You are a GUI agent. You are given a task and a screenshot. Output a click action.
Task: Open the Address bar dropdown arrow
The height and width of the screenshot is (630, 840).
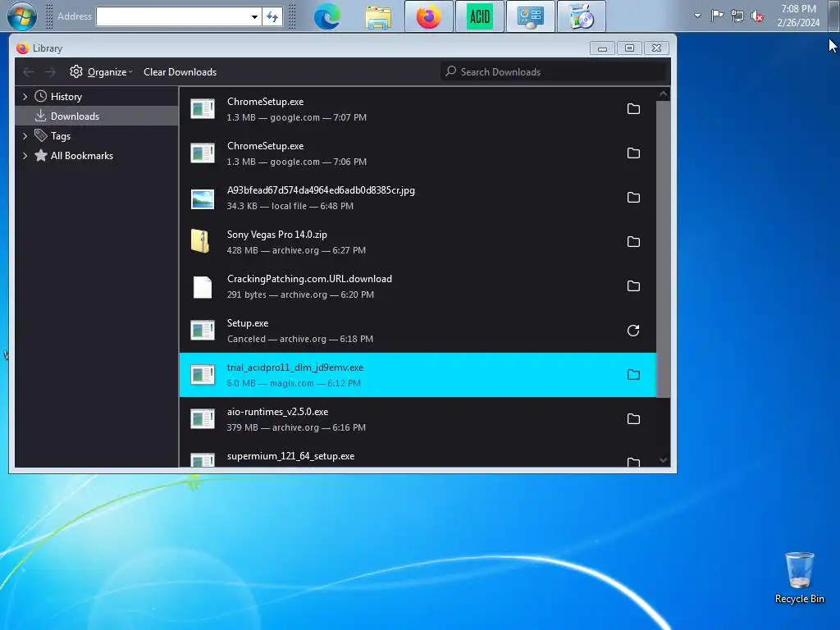click(254, 16)
